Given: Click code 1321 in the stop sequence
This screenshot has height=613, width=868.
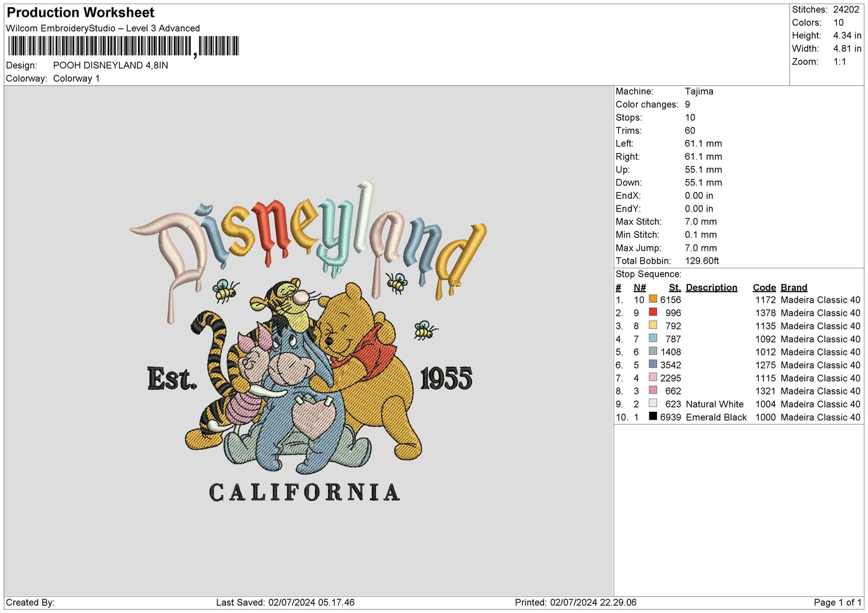Looking at the screenshot, I should (766, 391).
